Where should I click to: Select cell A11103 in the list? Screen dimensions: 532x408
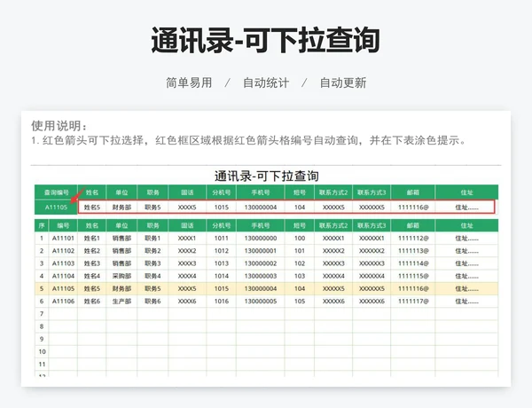pyautogui.click(x=63, y=263)
